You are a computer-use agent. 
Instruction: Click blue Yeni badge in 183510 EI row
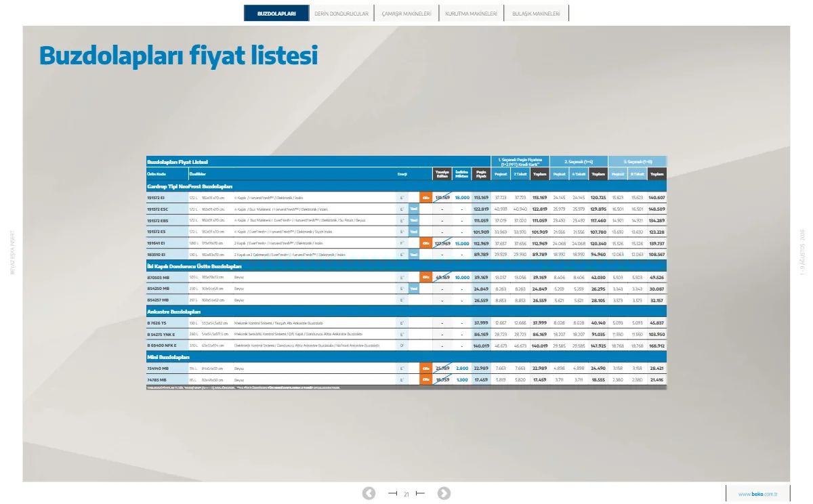413,254
